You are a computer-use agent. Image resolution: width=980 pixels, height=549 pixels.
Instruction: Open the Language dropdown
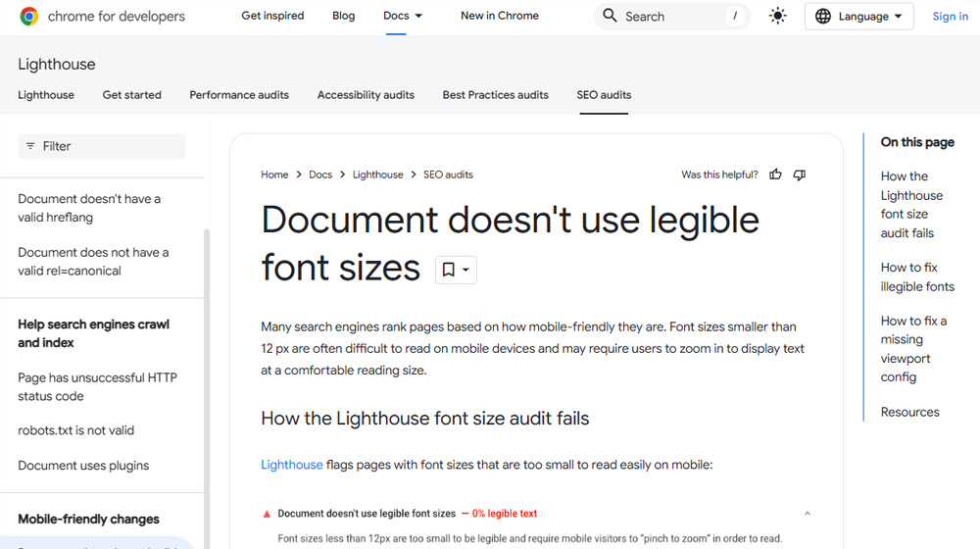[858, 17]
